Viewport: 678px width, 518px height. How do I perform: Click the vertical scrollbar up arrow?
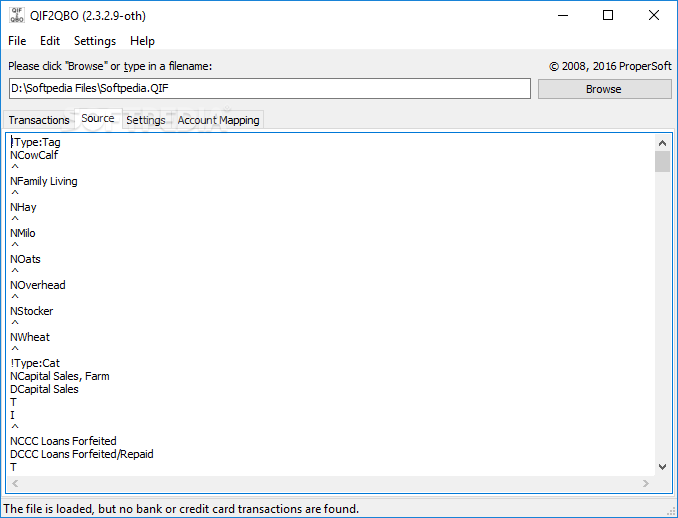tap(662, 143)
